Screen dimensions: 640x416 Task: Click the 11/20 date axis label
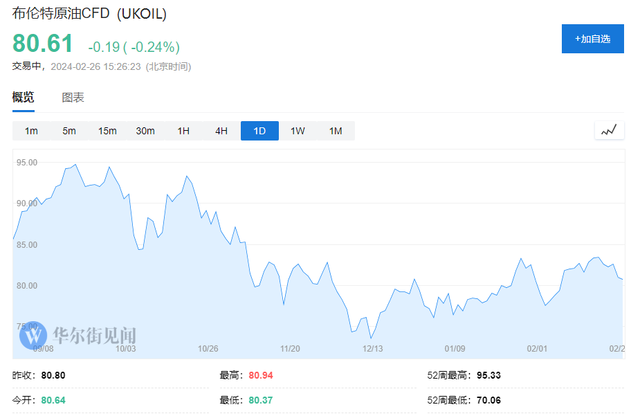(290, 349)
